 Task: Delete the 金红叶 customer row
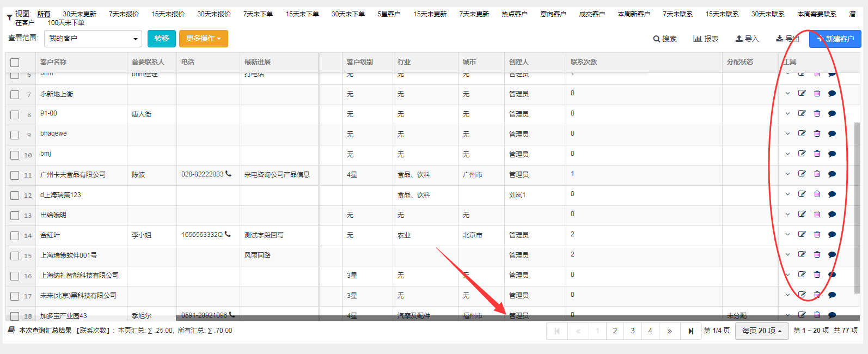coord(817,234)
